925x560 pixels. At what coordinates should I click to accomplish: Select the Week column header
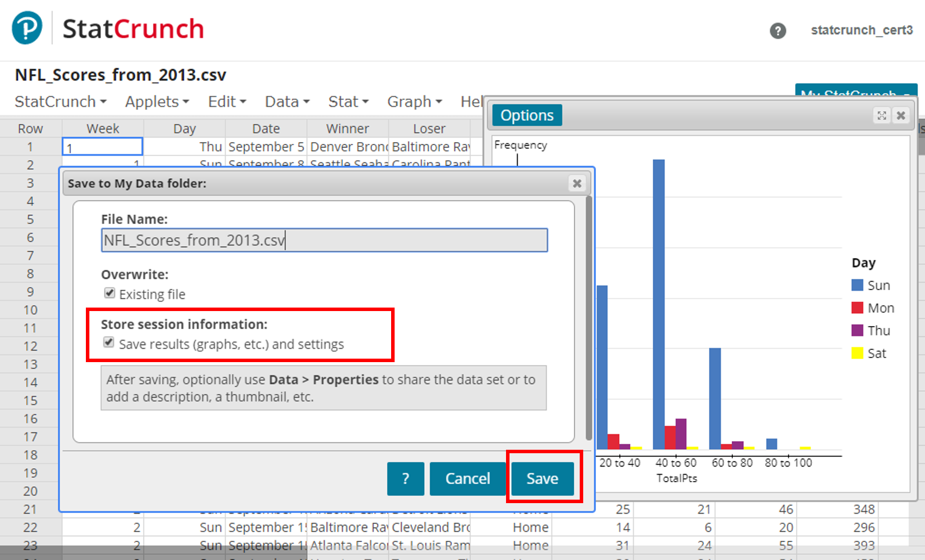coord(103,129)
